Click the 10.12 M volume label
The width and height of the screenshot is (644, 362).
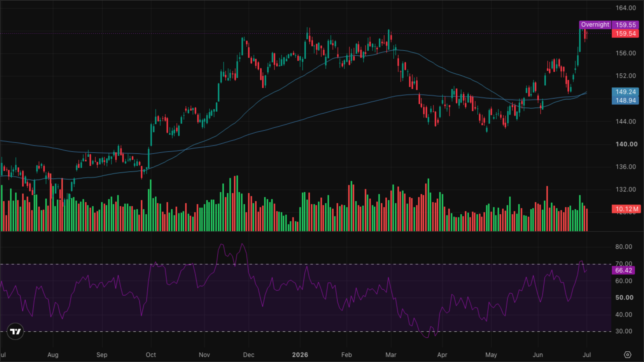click(626, 209)
